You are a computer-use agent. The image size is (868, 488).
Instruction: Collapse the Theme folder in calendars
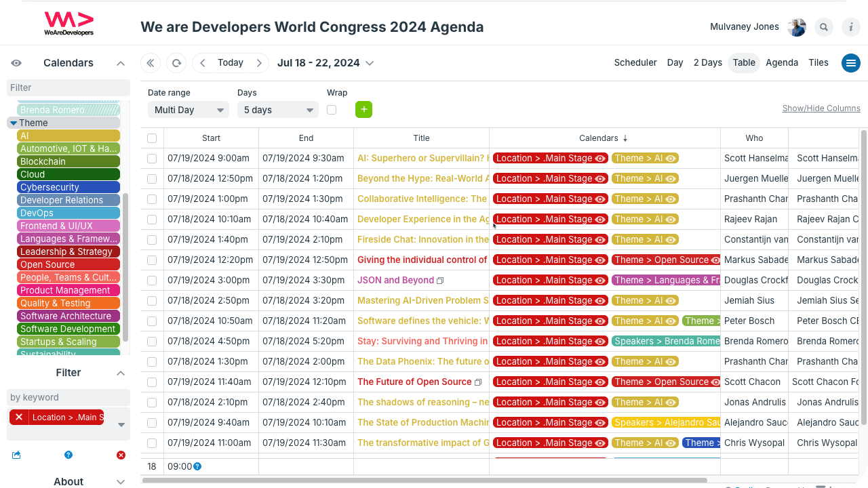(x=14, y=123)
